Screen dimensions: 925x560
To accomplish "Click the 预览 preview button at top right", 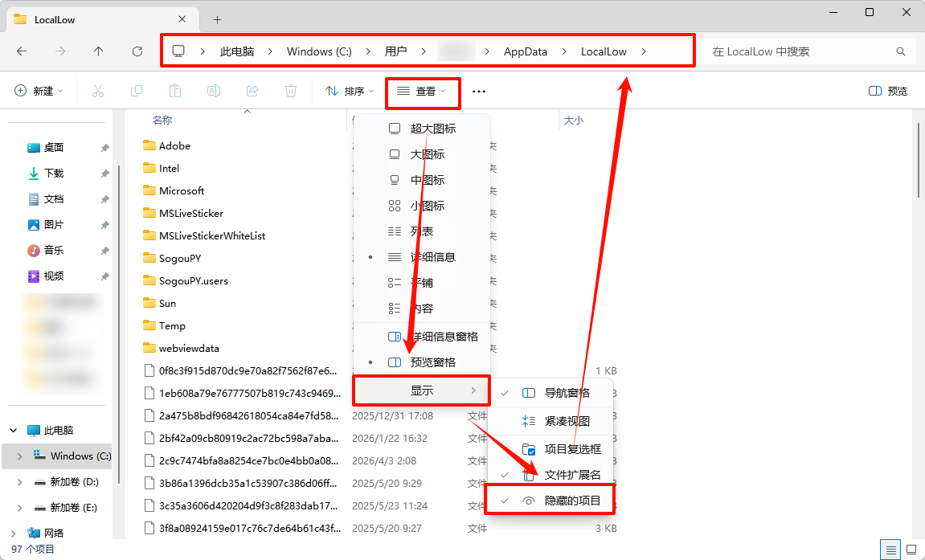I will pyautogui.click(x=888, y=92).
